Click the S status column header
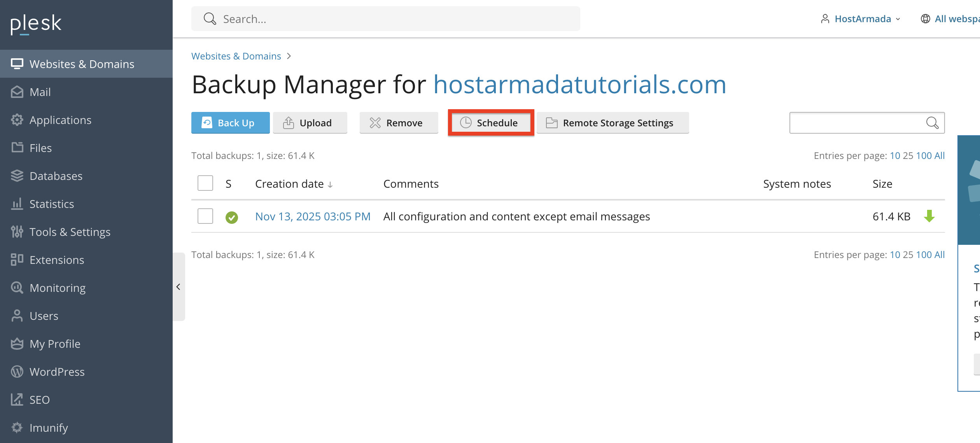The width and height of the screenshot is (980, 443). click(x=228, y=184)
